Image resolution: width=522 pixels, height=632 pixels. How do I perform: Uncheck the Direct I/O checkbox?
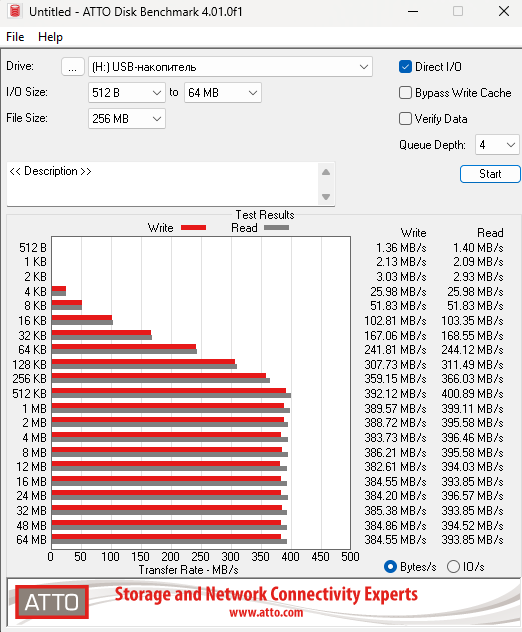pyautogui.click(x=405, y=67)
